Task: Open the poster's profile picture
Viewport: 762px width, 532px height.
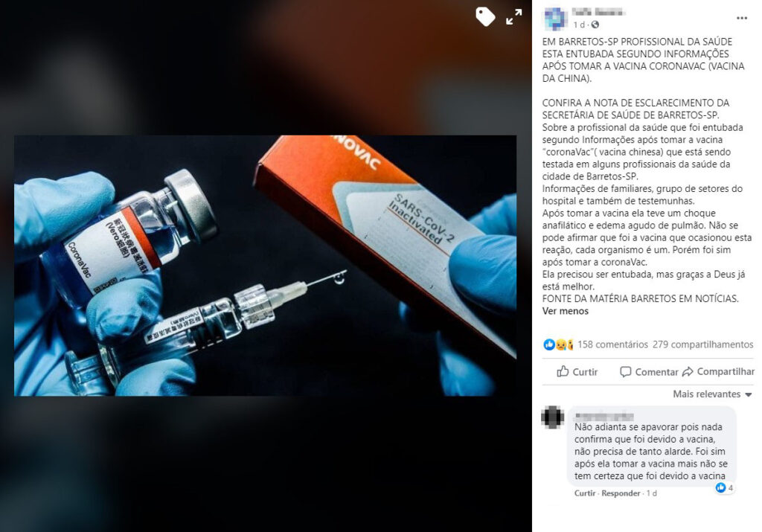Action: point(555,18)
